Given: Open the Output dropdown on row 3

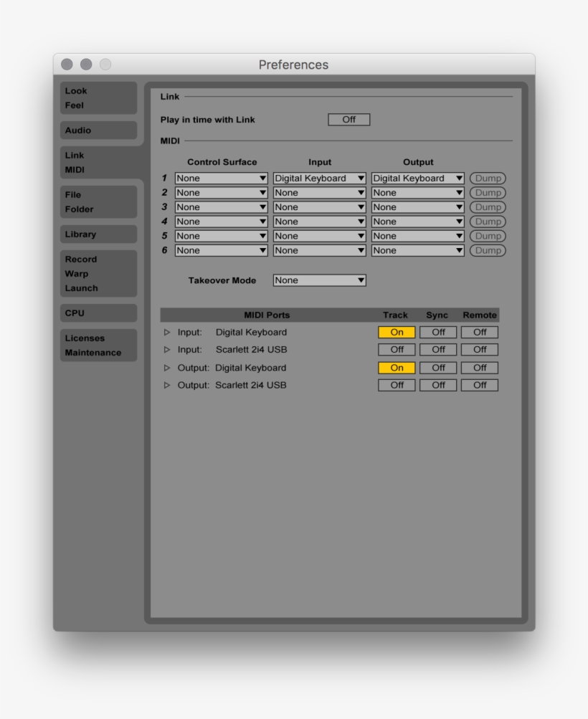Looking at the screenshot, I should tap(417, 206).
